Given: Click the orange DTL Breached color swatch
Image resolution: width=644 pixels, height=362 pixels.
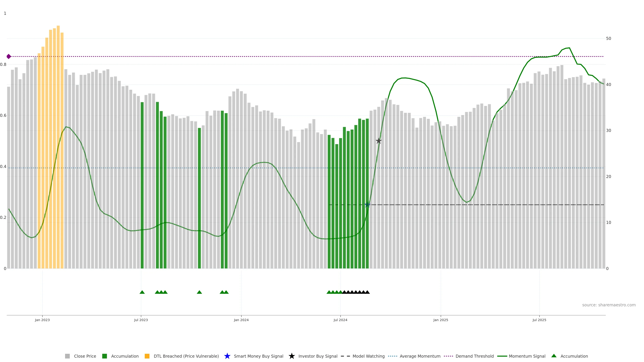Looking at the screenshot, I should pos(147,356).
